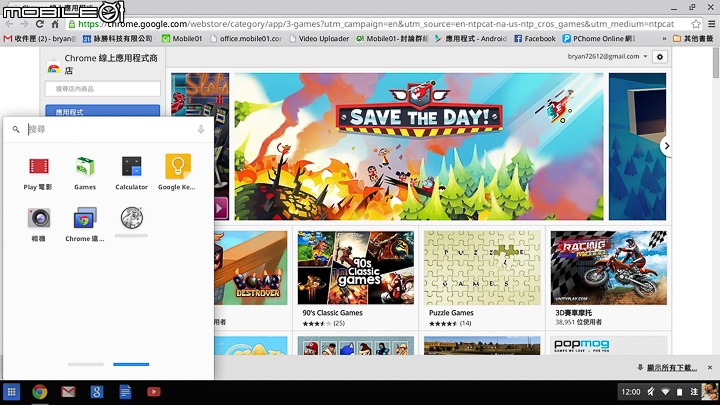Open the Puzzle Games tile

482,268
